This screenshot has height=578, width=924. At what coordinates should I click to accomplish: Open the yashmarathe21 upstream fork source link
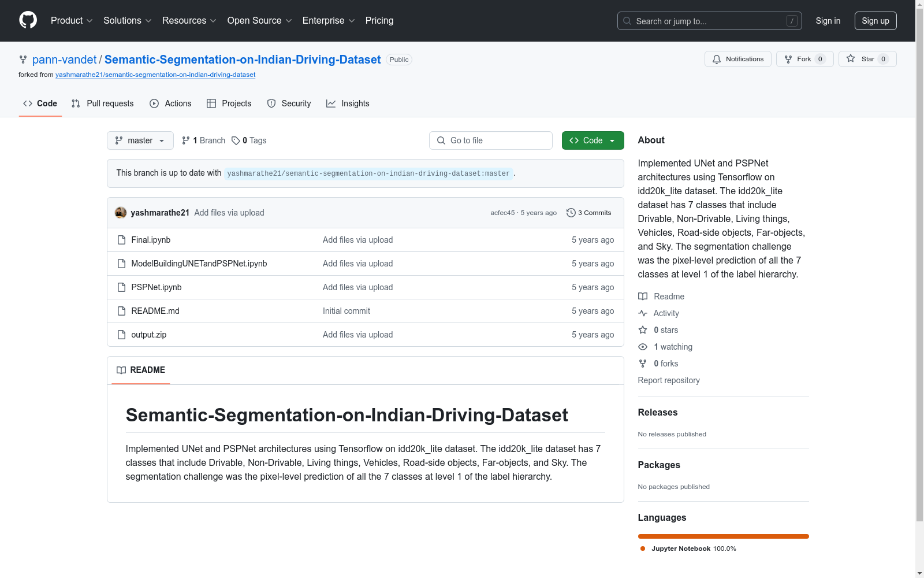pyautogui.click(x=155, y=75)
